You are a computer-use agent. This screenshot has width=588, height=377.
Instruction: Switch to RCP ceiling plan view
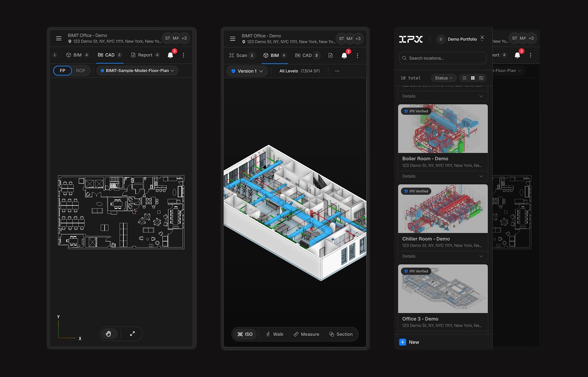[x=80, y=71]
